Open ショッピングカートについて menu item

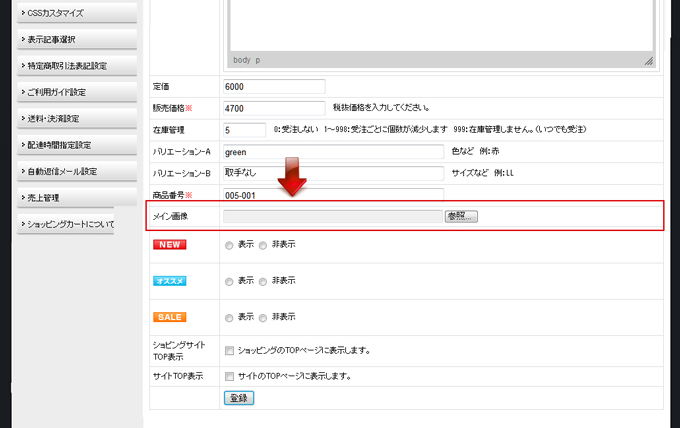tap(68, 224)
